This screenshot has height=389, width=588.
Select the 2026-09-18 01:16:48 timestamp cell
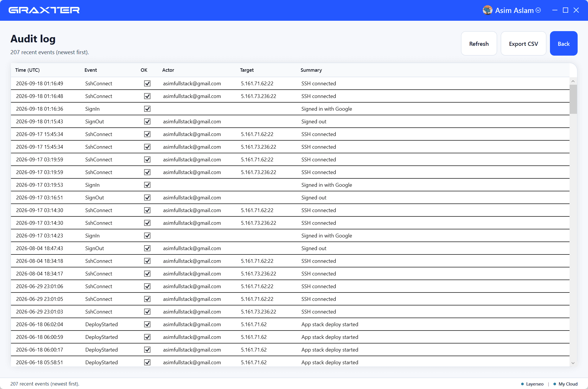tap(39, 96)
